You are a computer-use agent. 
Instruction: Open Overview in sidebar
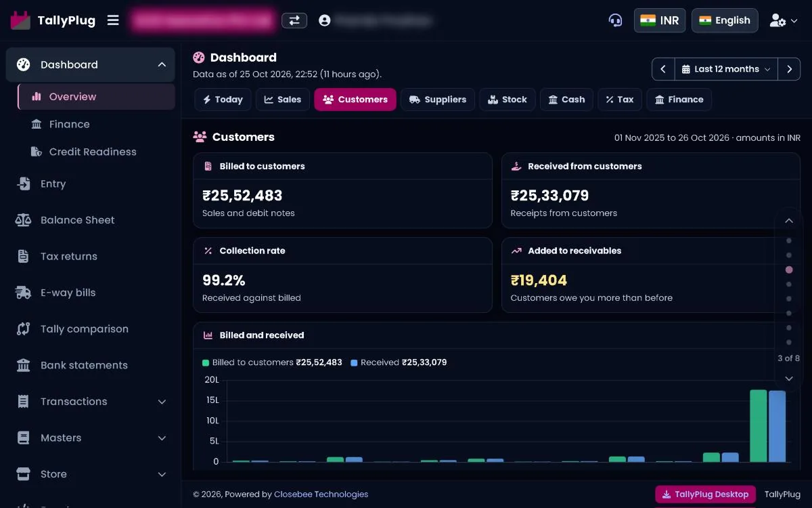pyautogui.click(x=96, y=97)
